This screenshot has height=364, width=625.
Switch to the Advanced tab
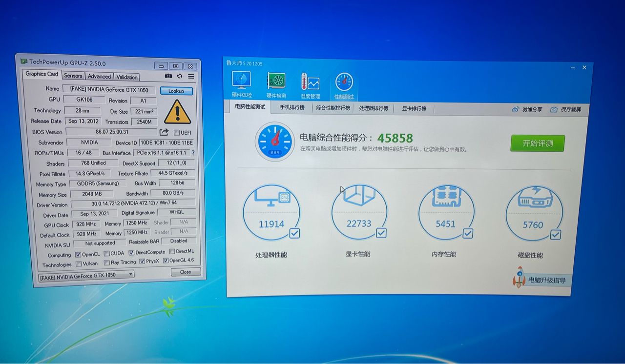coord(100,76)
